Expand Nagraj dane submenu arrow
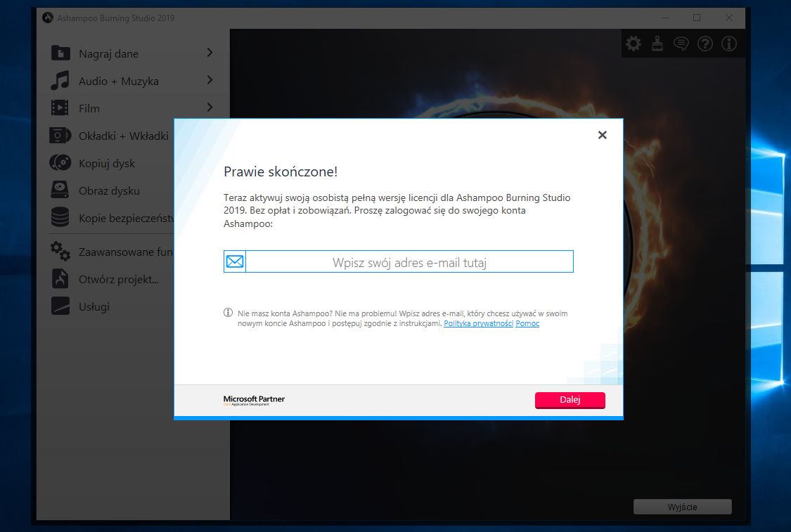791x532 pixels. (210, 53)
